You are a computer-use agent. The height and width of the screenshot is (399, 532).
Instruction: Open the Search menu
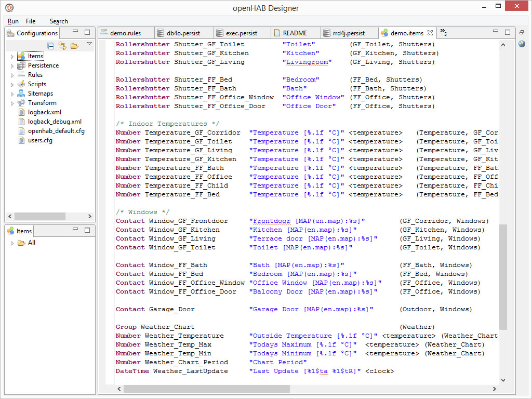coord(59,21)
